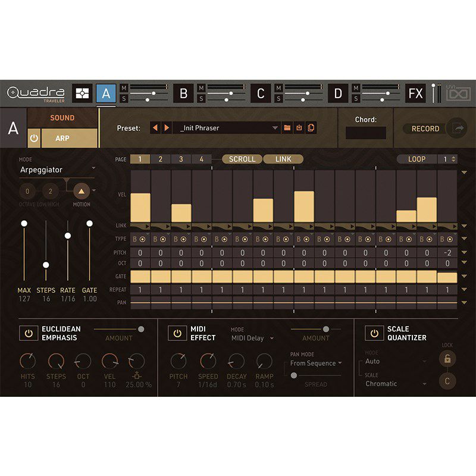476x476 pixels.
Task: Toggle Scale Quantizer power button
Action: 374,333
